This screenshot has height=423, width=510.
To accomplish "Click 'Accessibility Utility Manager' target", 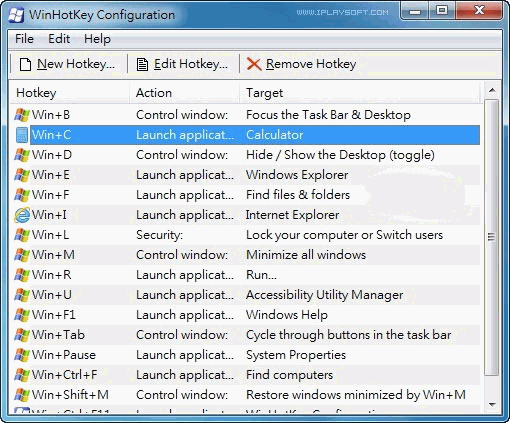I will point(325,295).
